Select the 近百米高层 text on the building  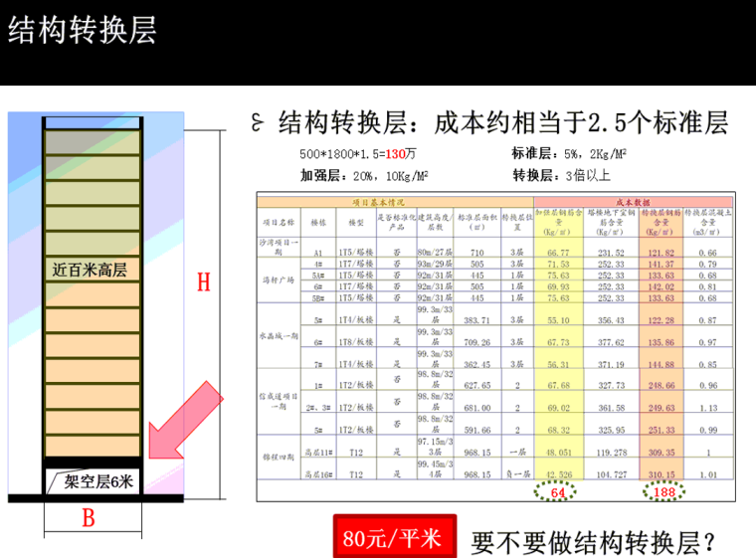91,270
